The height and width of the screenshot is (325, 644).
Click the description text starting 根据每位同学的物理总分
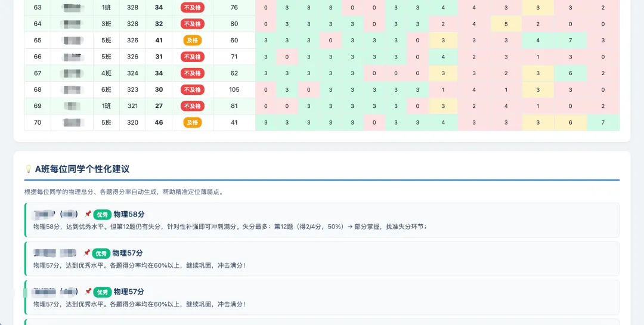[124, 192]
